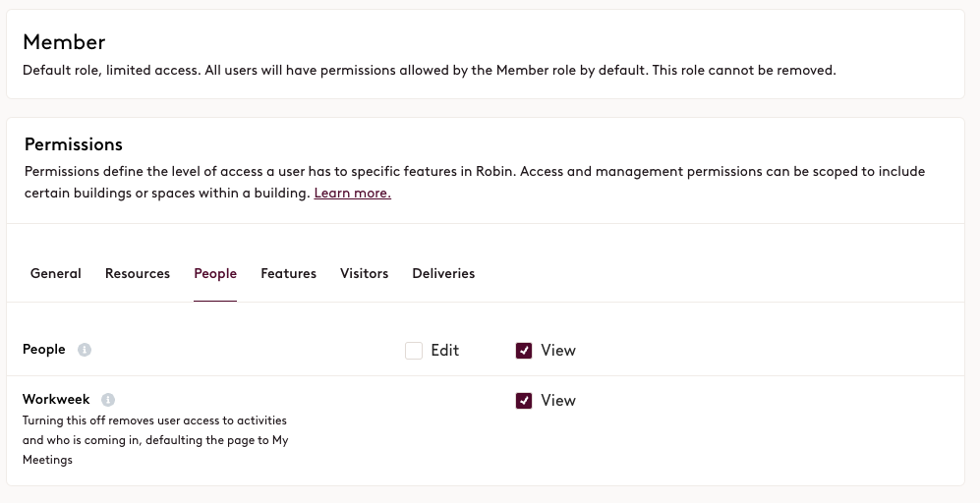This screenshot has height=503, width=980.
Task: Uncheck the View checkbox for People
Action: (524, 351)
